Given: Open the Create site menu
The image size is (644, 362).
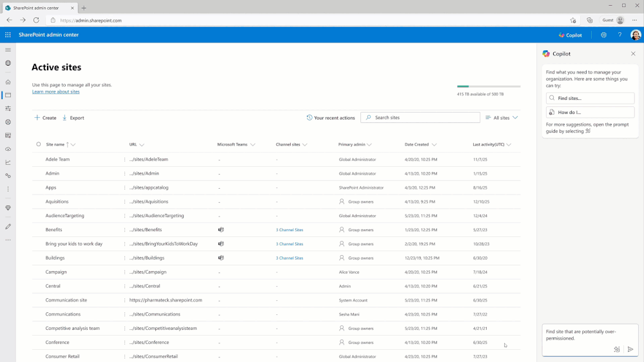Looking at the screenshot, I should click(45, 118).
